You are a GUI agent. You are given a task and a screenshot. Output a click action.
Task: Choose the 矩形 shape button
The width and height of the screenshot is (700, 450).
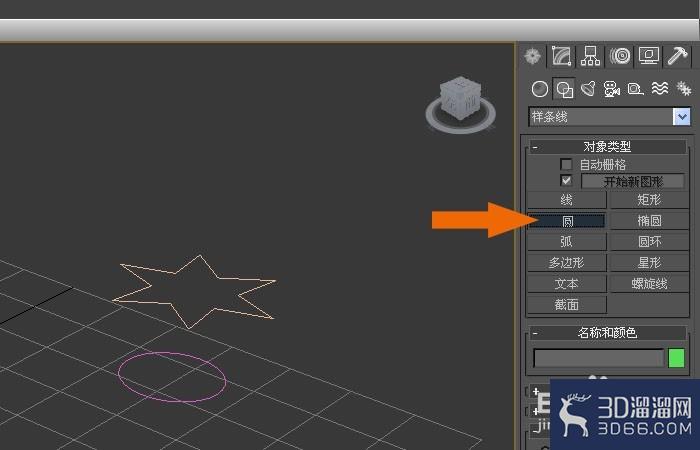click(x=649, y=200)
